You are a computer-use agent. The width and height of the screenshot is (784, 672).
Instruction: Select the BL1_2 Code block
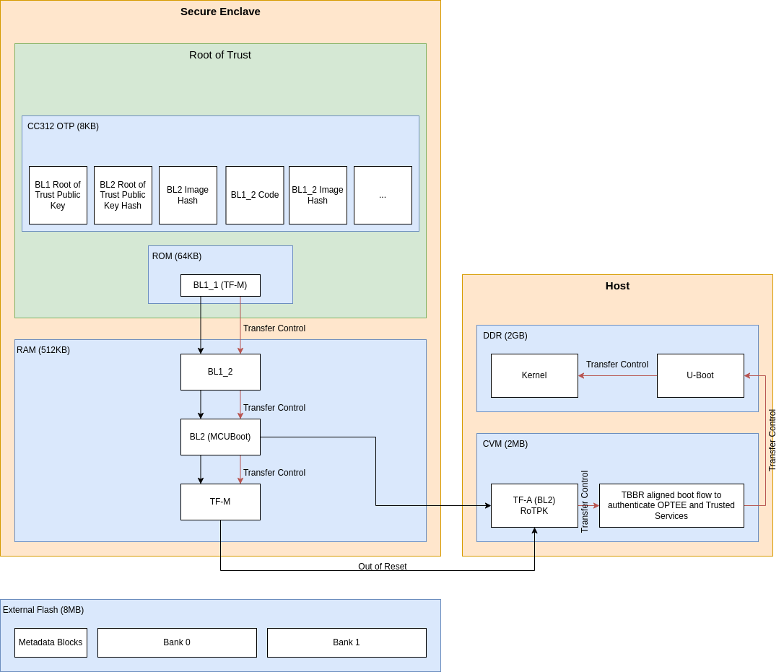coord(255,195)
